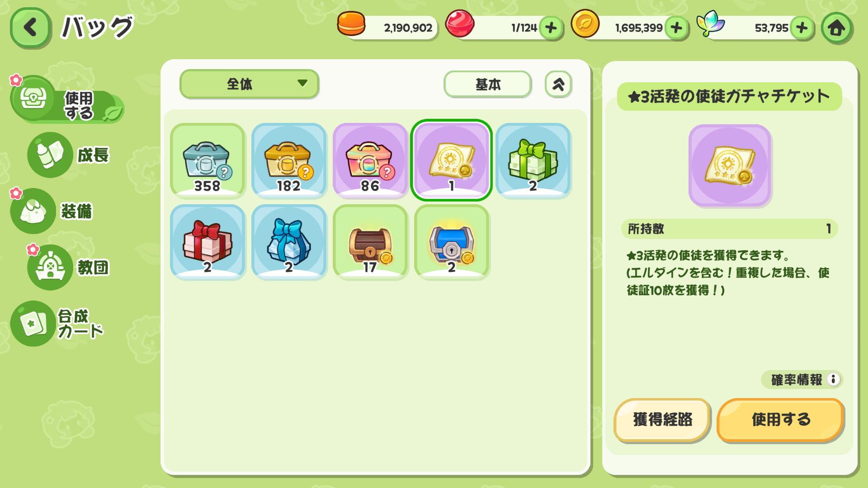Select the green gift box item
The height and width of the screenshot is (488, 868).
533,160
